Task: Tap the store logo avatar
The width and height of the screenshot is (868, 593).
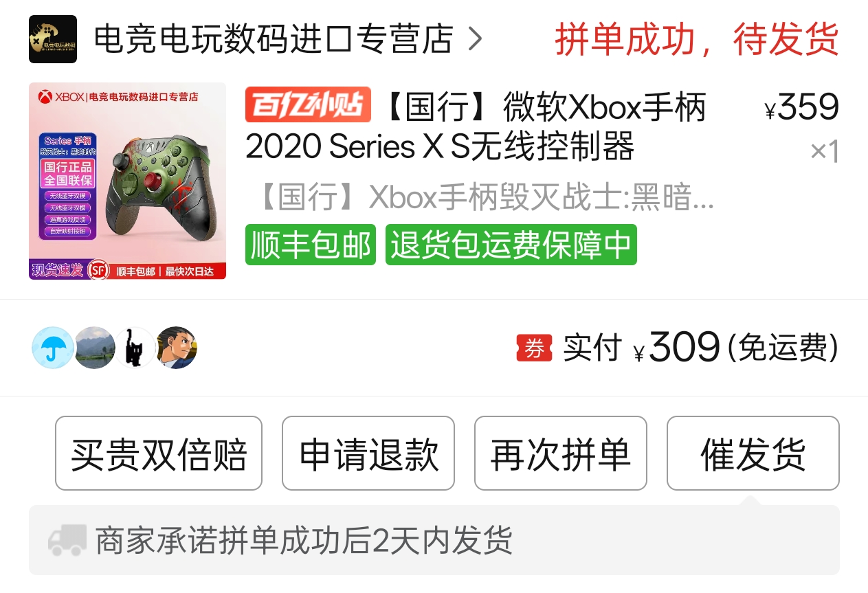Action: coord(52,39)
